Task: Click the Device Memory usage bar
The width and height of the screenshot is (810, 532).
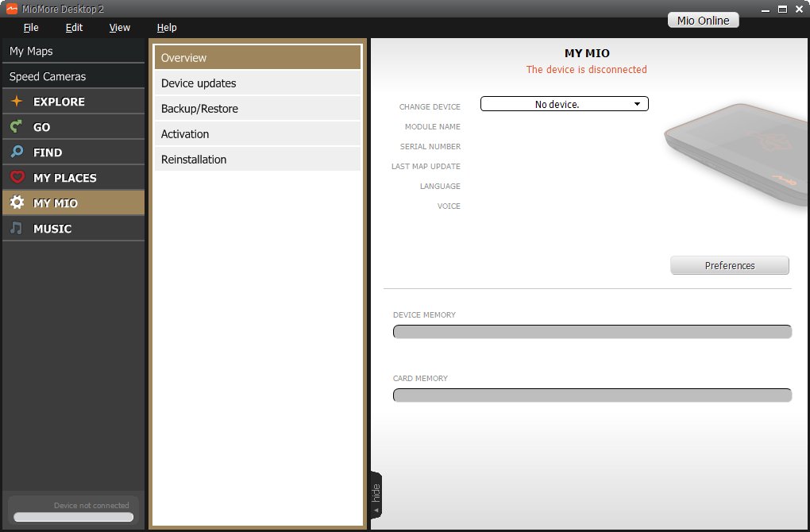Action: (592, 332)
